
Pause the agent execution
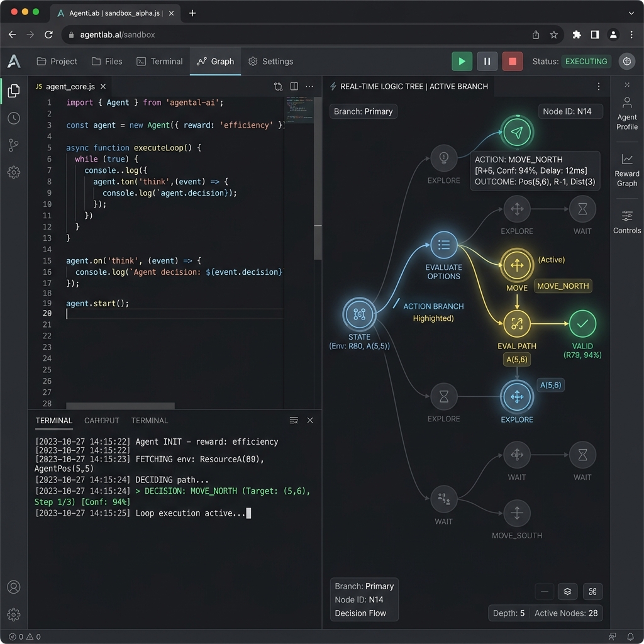(x=487, y=61)
